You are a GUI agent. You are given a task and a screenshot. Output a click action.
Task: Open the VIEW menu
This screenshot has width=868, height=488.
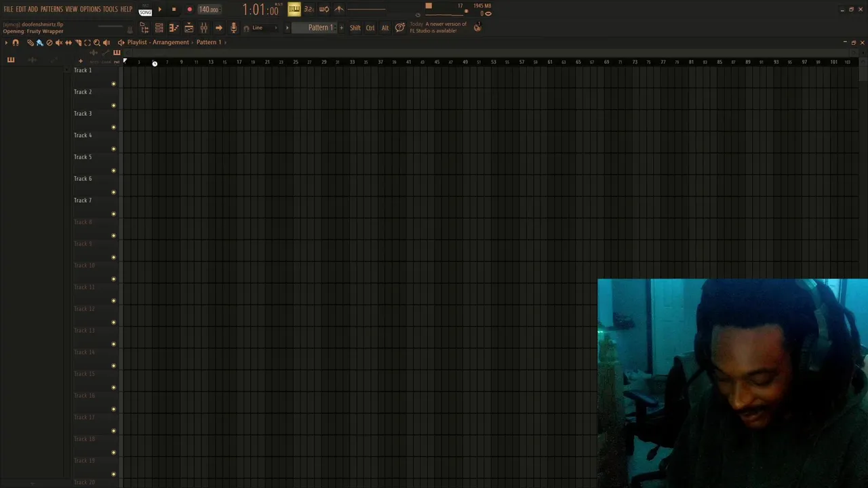[x=71, y=9]
